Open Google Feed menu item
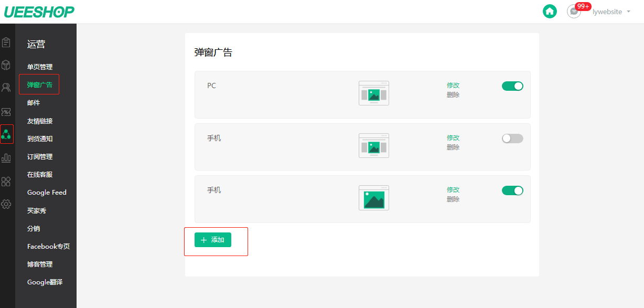644x308 pixels. coord(47,193)
